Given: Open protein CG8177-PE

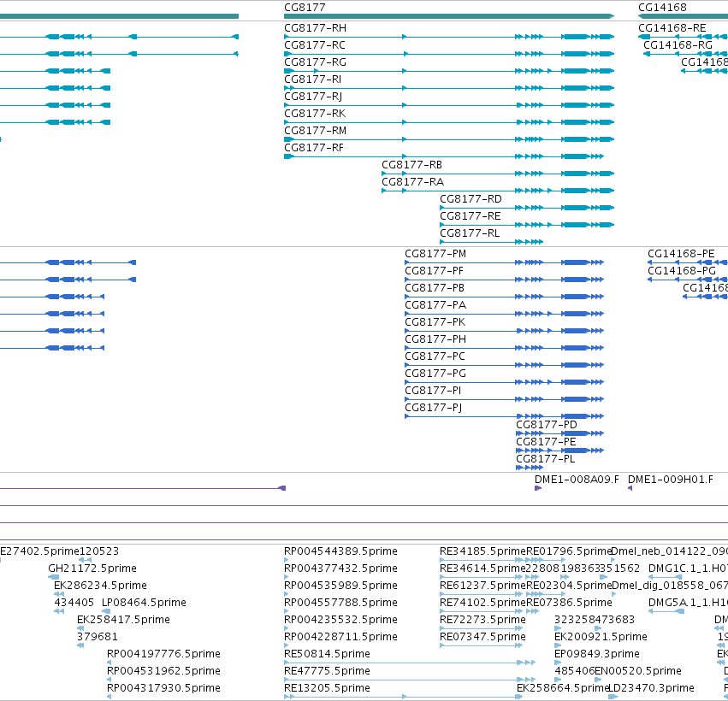Looking at the screenshot, I should coord(546,442).
